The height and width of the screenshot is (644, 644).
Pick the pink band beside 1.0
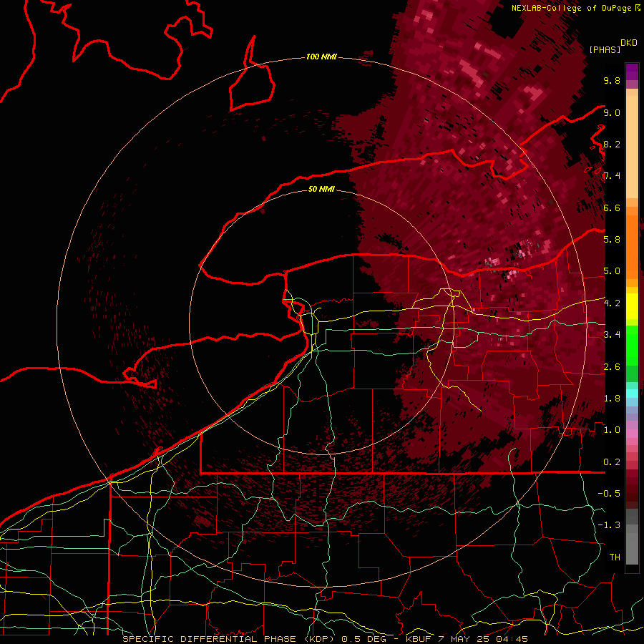[632, 434]
